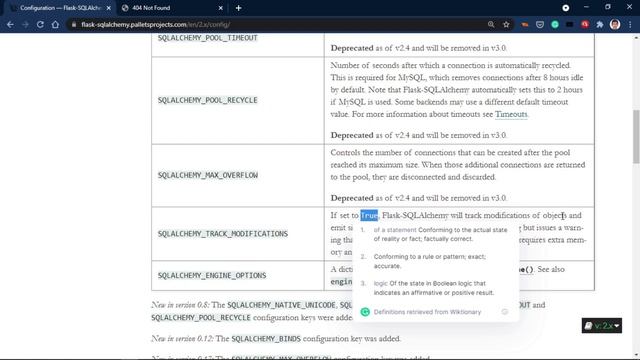Open the browser home page
The image size is (640, 360).
[x=55, y=24]
